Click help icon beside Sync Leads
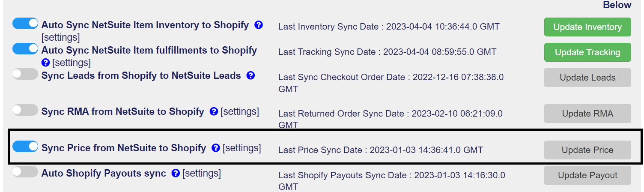The height and width of the screenshot is (192, 644). [251, 76]
